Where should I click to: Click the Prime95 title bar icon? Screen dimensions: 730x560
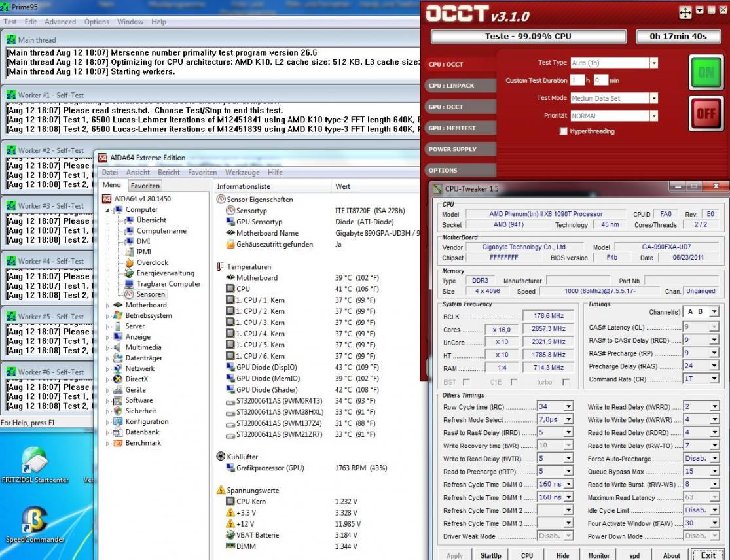tap(4, 7)
